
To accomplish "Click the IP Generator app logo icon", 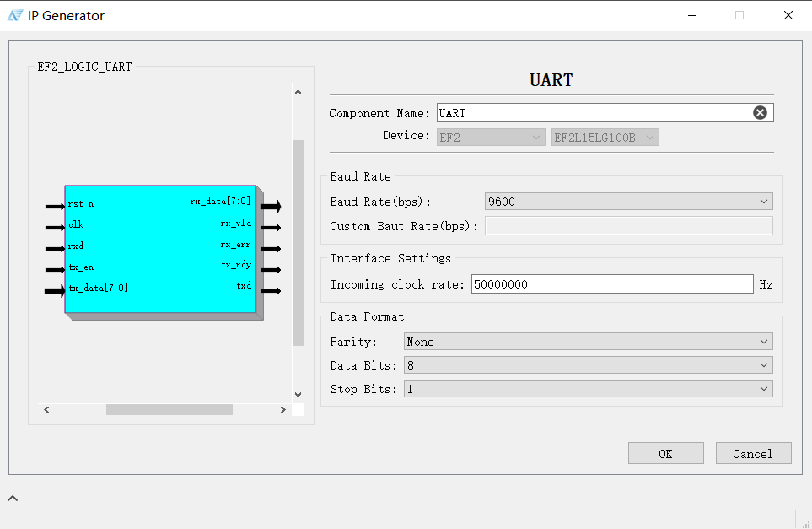I will [15, 15].
